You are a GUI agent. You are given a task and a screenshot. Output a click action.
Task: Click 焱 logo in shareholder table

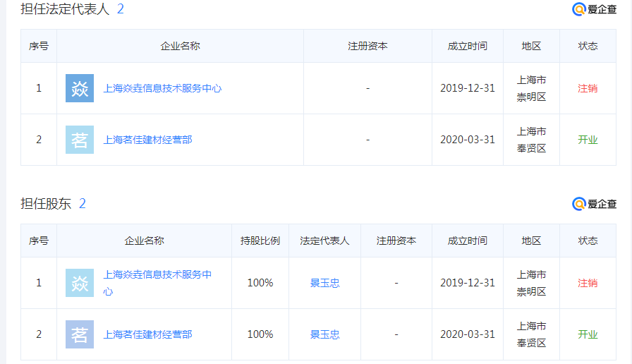click(80, 283)
